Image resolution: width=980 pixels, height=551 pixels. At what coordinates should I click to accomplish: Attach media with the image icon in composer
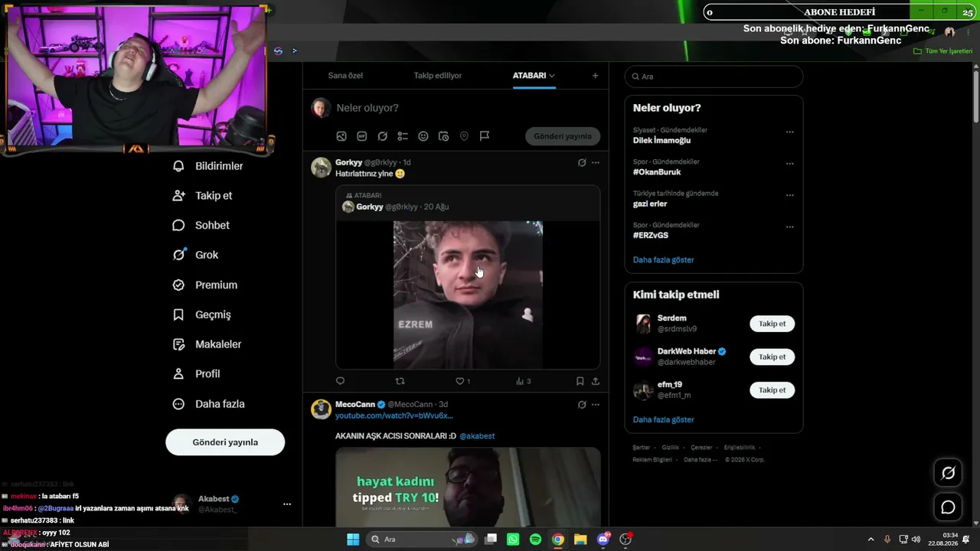341,136
